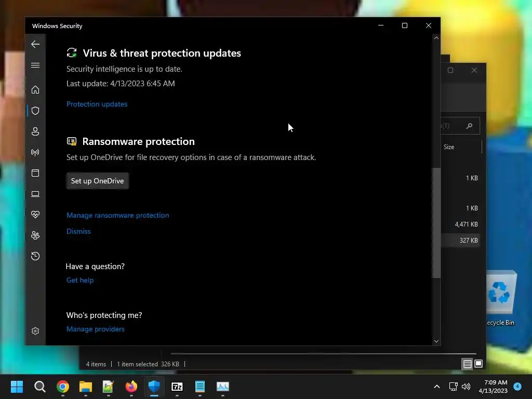Open Manage ransomware protection link
Viewport: 532px width, 399px height.
[x=118, y=216]
